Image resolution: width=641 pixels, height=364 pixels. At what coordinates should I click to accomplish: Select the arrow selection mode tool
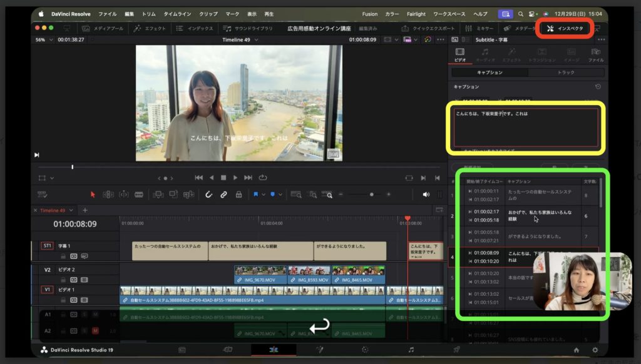point(93,195)
